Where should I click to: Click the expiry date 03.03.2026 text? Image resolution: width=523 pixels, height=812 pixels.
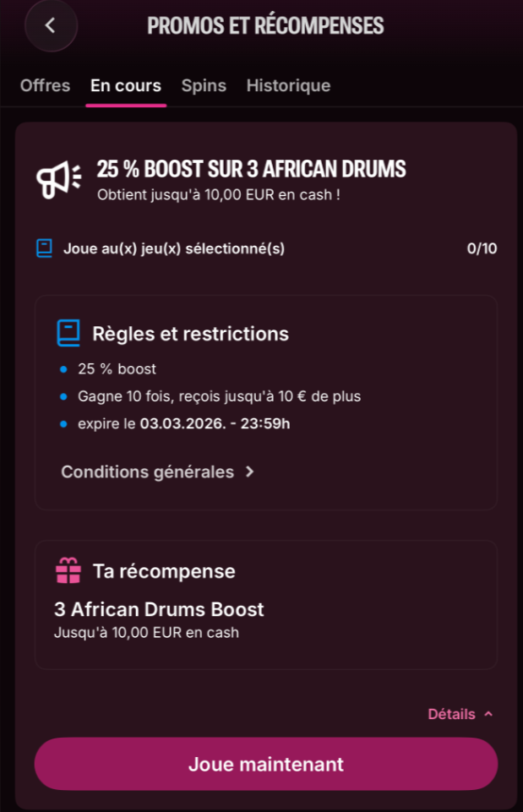[215, 423]
